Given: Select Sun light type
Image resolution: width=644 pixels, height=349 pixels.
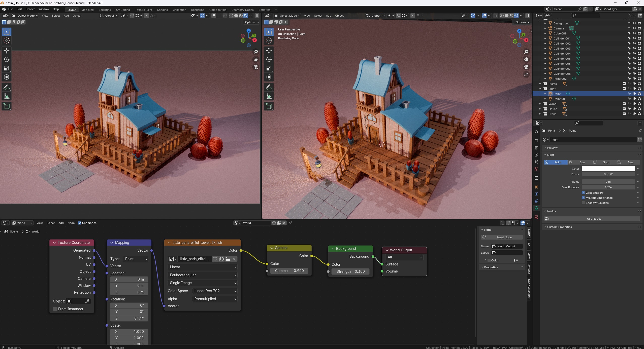Looking at the screenshot, I should [579, 162].
